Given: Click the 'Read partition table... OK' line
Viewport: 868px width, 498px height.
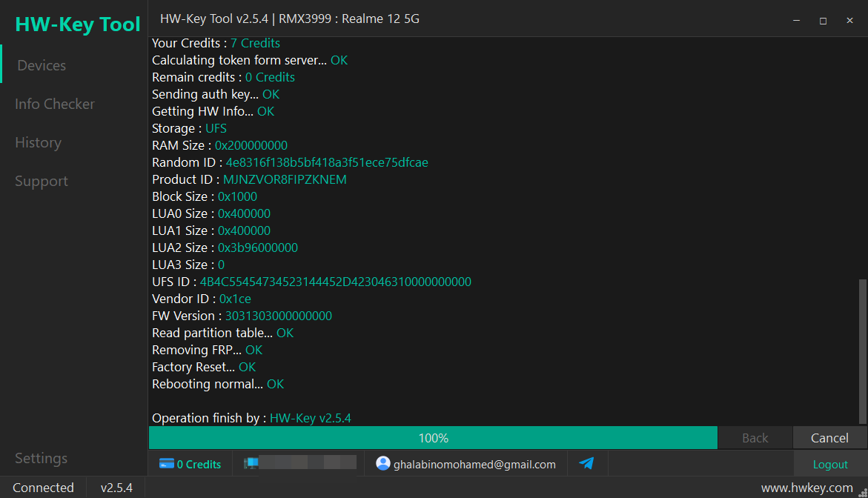Looking at the screenshot, I should (x=222, y=333).
